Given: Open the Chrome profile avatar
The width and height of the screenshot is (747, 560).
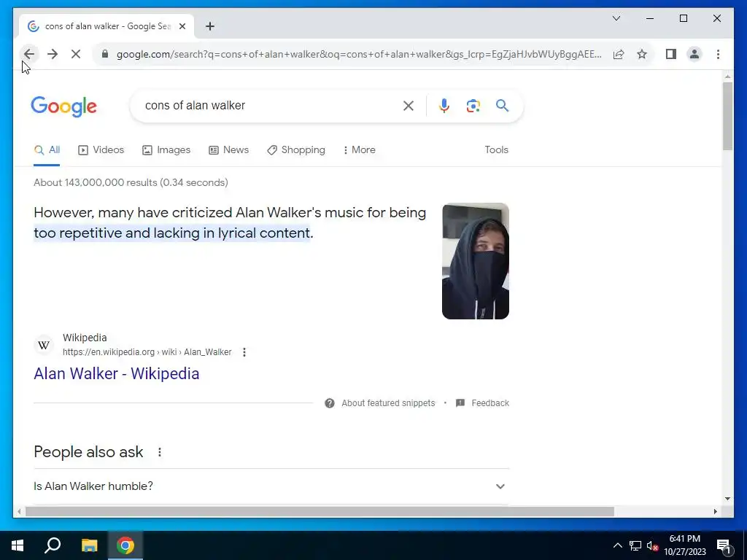Looking at the screenshot, I should tap(694, 54).
